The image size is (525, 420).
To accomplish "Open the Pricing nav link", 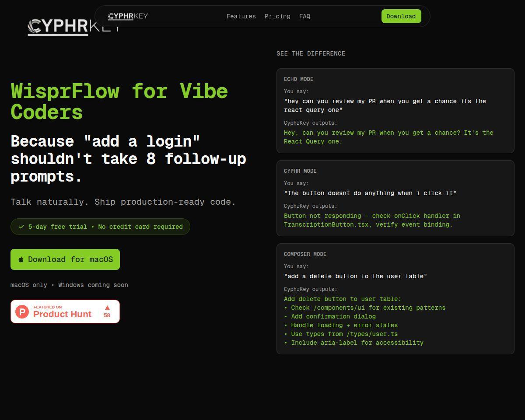I will coord(277,16).
